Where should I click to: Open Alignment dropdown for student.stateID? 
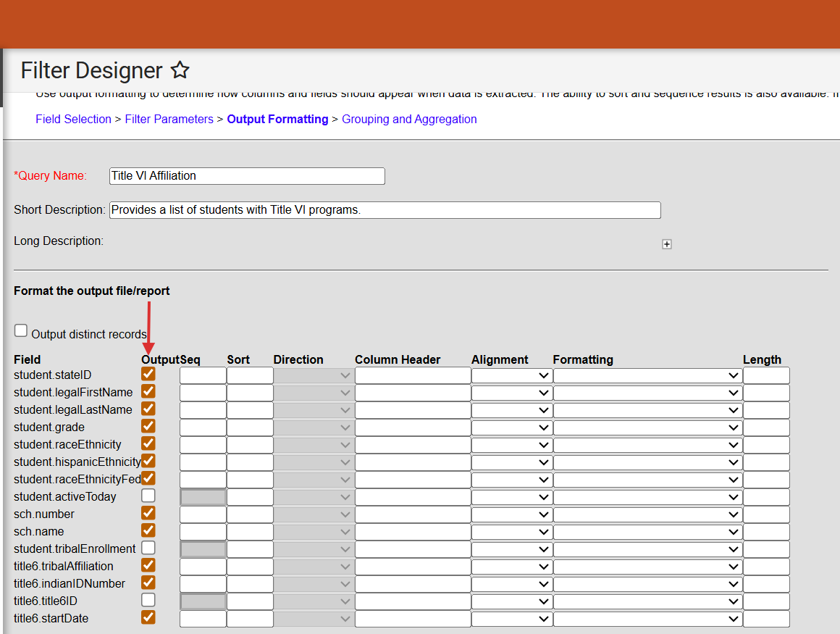coord(512,375)
